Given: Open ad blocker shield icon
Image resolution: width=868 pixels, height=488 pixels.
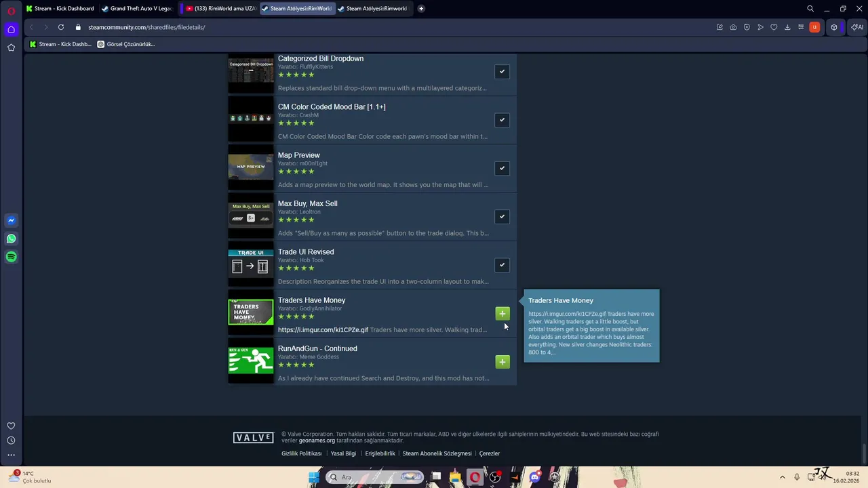Looking at the screenshot, I should tap(747, 27).
